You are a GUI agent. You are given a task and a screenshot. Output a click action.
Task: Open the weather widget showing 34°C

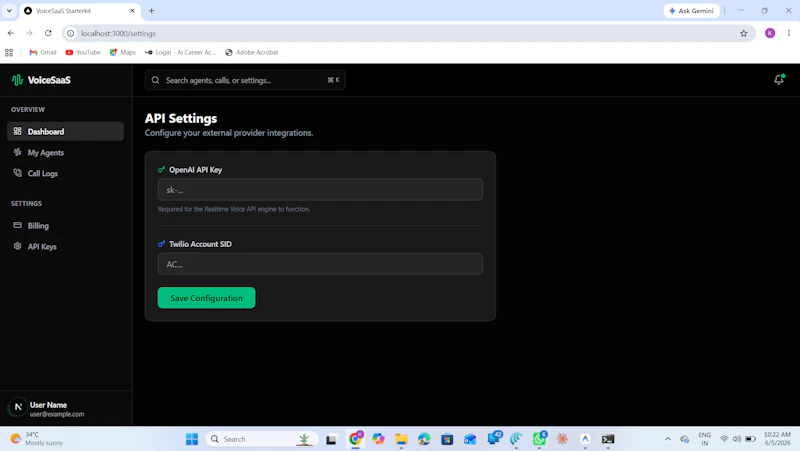37,439
